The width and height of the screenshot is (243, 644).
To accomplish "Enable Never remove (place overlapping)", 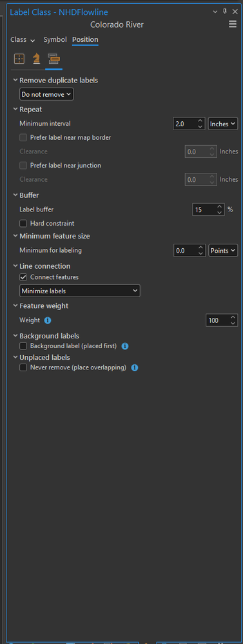I will pyautogui.click(x=23, y=367).
